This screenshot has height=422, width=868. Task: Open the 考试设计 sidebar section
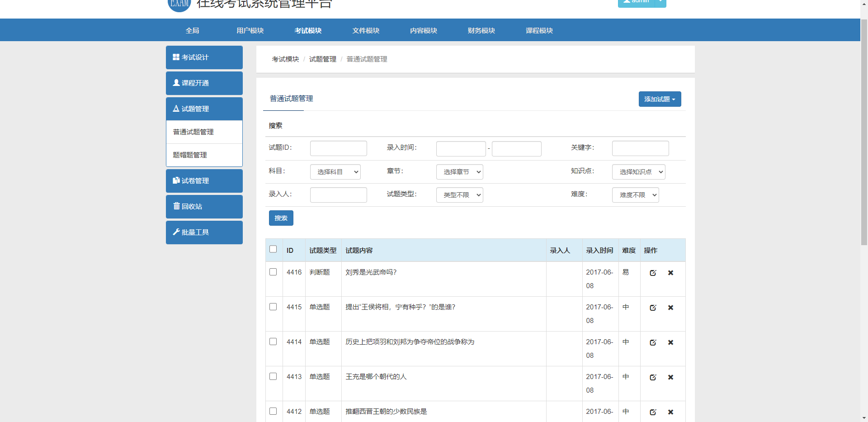click(204, 57)
